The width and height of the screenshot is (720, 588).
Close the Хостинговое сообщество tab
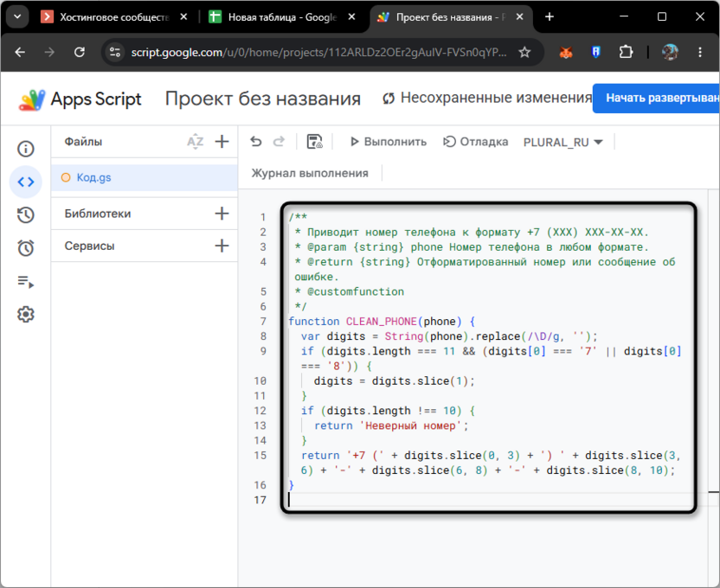[x=183, y=17]
